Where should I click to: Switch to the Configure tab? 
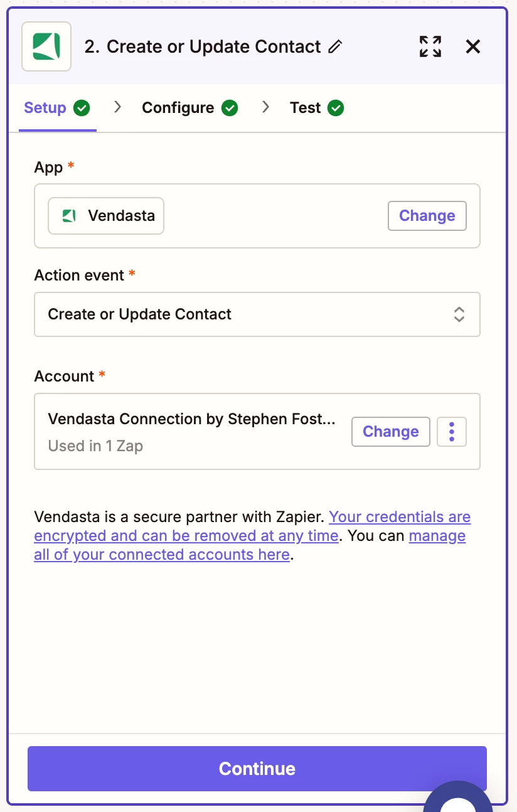click(x=178, y=108)
